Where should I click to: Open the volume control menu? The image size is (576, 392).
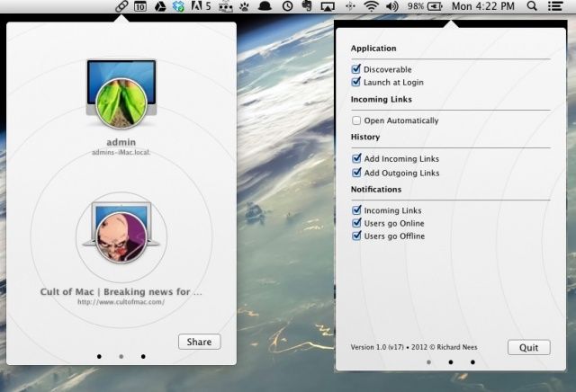391,6
